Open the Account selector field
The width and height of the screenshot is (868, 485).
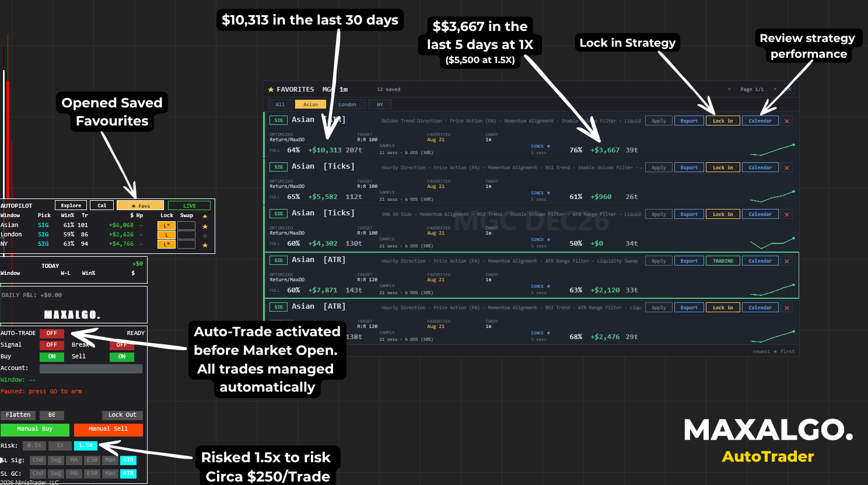tap(91, 368)
